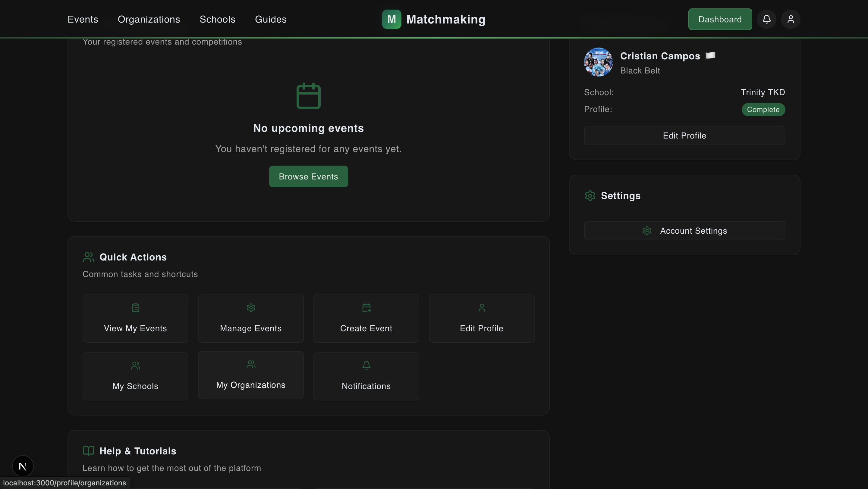Open the My Schools quick action

pyautogui.click(x=135, y=376)
